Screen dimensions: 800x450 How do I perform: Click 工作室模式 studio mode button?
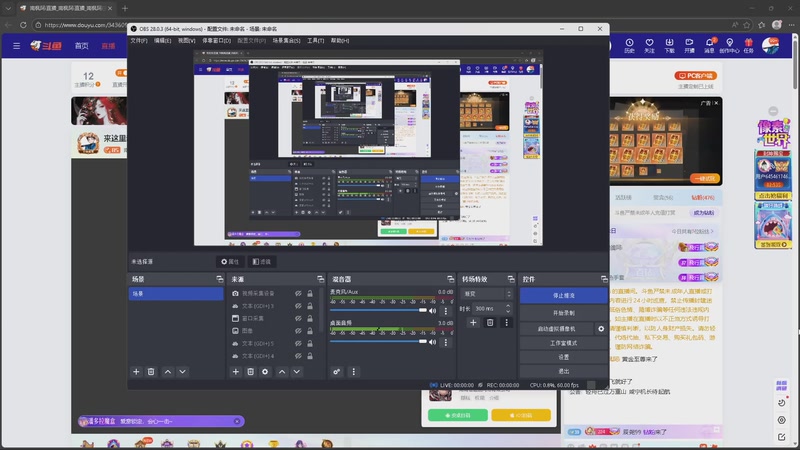(x=563, y=343)
